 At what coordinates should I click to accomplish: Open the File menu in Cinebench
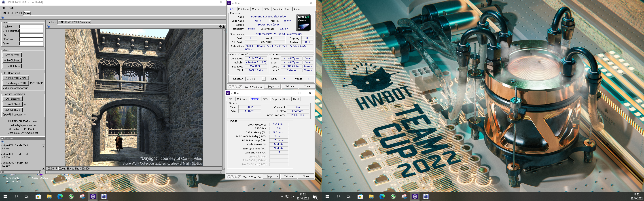click(4, 8)
